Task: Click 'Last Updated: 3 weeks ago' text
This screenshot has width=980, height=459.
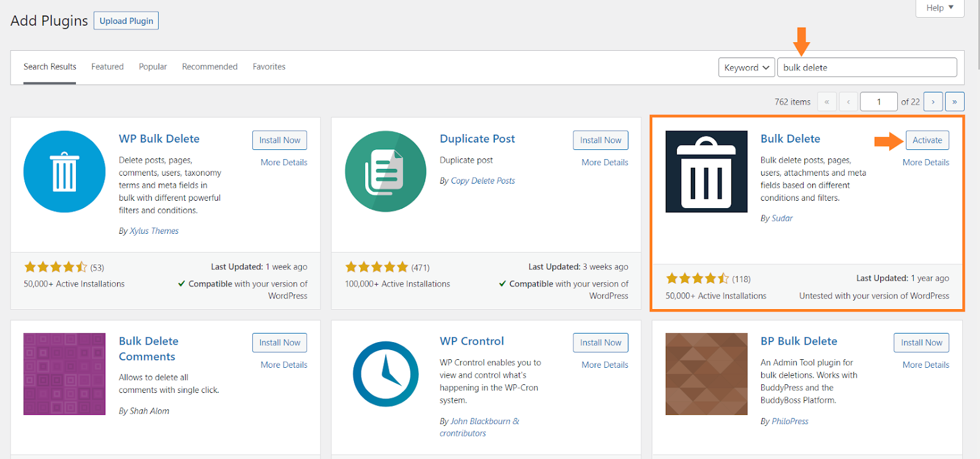Action: pyautogui.click(x=578, y=267)
